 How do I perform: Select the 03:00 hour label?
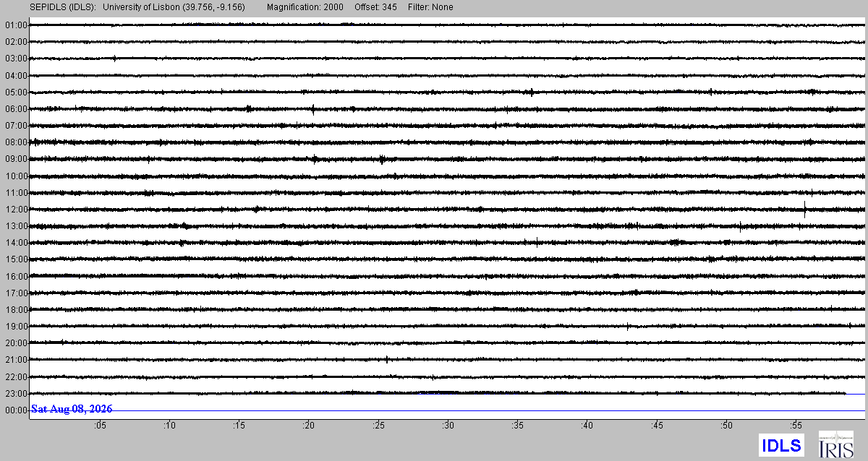[x=16, y=59]
